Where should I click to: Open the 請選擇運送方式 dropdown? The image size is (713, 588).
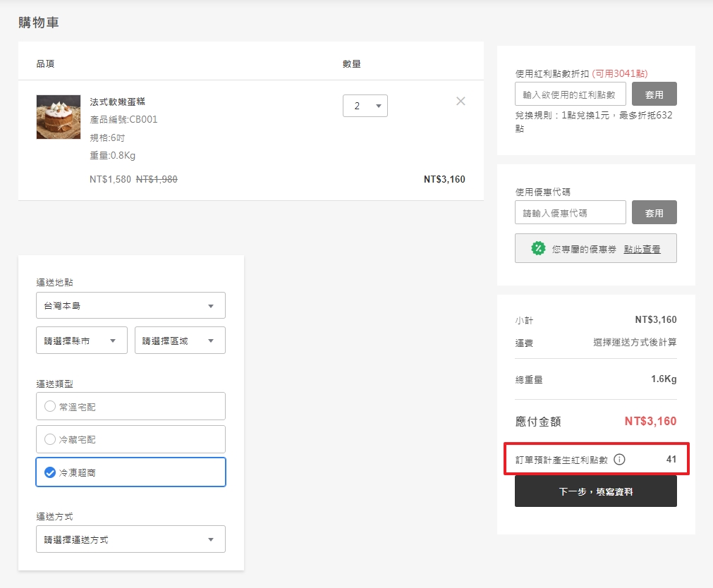[130, 538]
